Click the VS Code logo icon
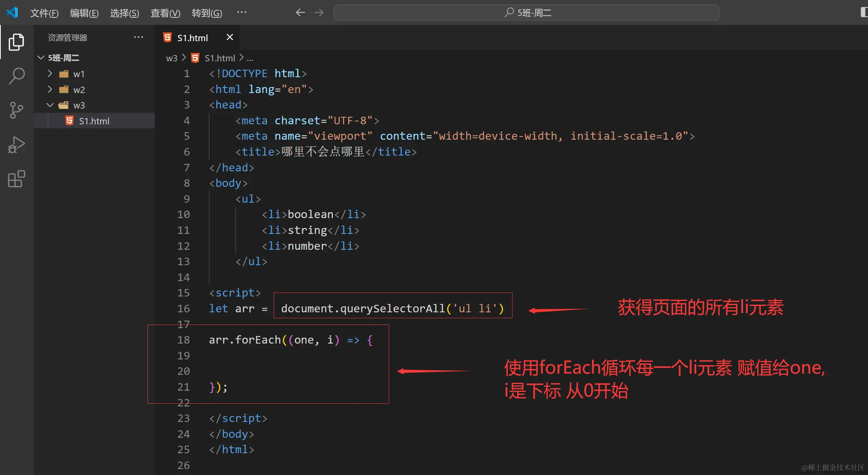This screenshot has width=868, height=475. coord(12,13)
